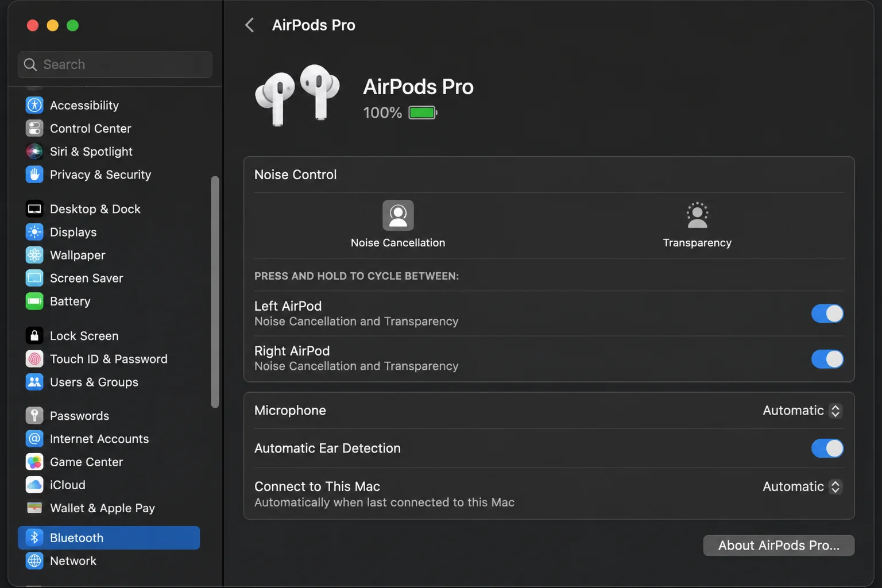This screenshot has height=588, width=882.
Task: Click the Screen Saver label in sidebar
Action: [87, 278]
